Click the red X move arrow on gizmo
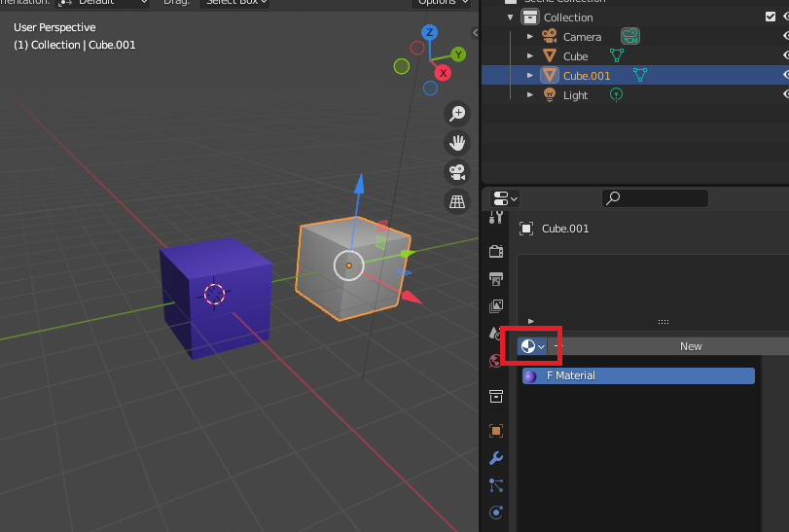 tap(412, 298)
